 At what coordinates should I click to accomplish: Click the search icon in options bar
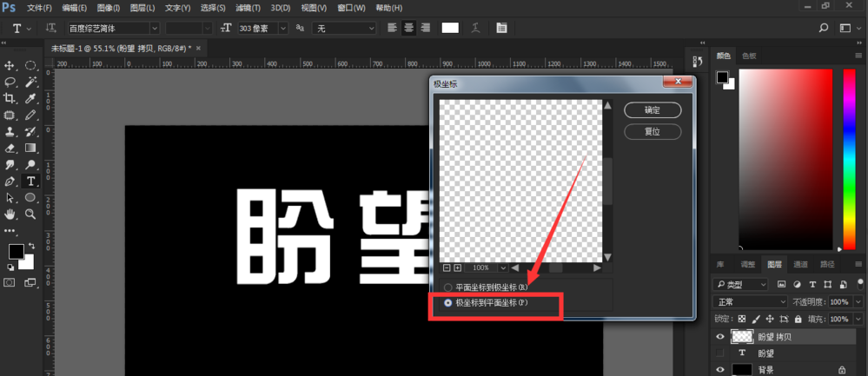(x=824, y=28)
